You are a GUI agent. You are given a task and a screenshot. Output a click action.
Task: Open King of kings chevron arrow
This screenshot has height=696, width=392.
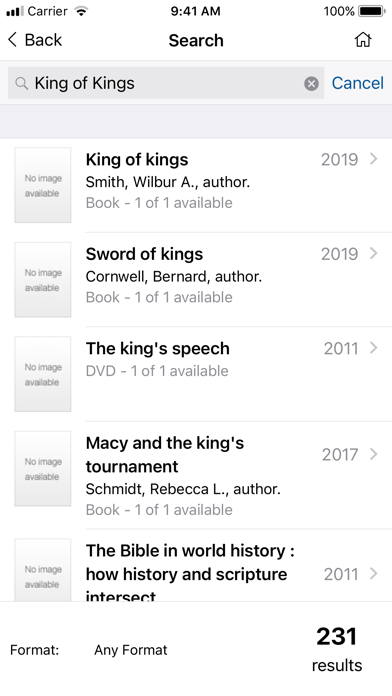[x=373, y=159]
